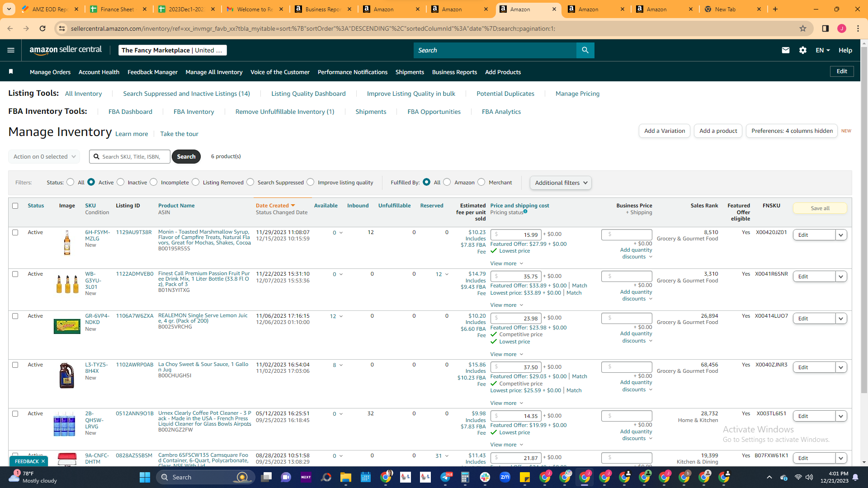868x488 pixels.
Task: Open Feedback Manager in the nav bar
Action: pos(152,72)
